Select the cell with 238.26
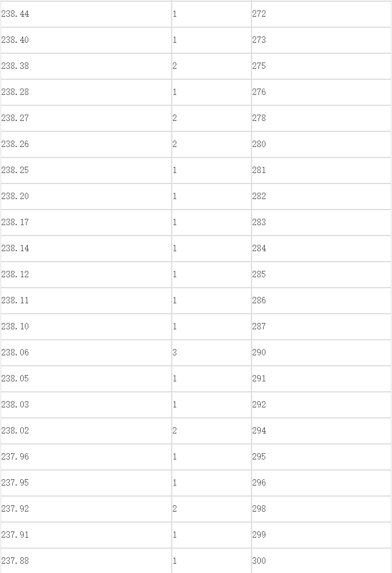The height and width of the screenshot is (573, 392). (x=86, y=144)
